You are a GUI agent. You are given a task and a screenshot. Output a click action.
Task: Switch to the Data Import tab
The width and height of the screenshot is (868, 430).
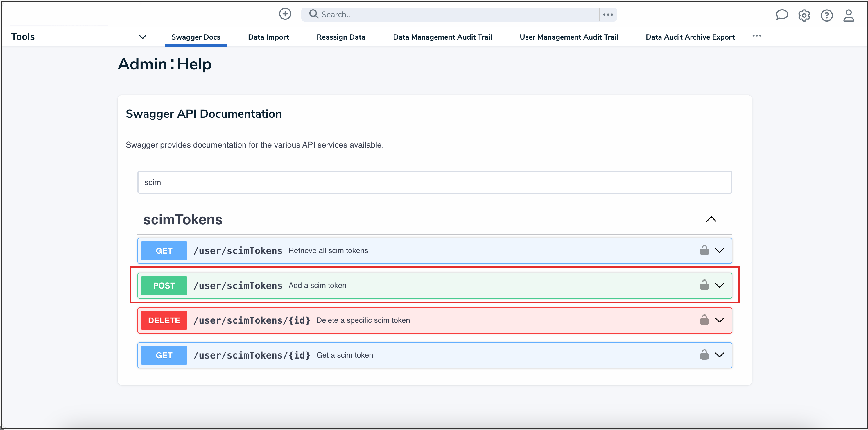pos(268,37)
